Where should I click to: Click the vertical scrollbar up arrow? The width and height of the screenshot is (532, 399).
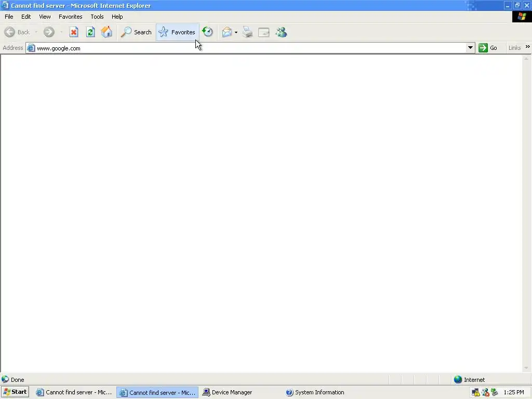click(x=526, y=59)
